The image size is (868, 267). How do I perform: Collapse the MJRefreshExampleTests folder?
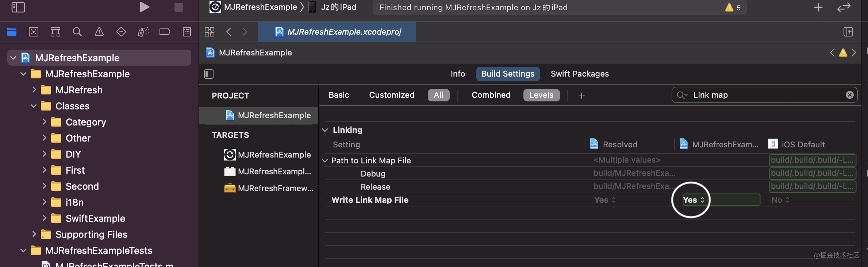click(x=23, y=250)
